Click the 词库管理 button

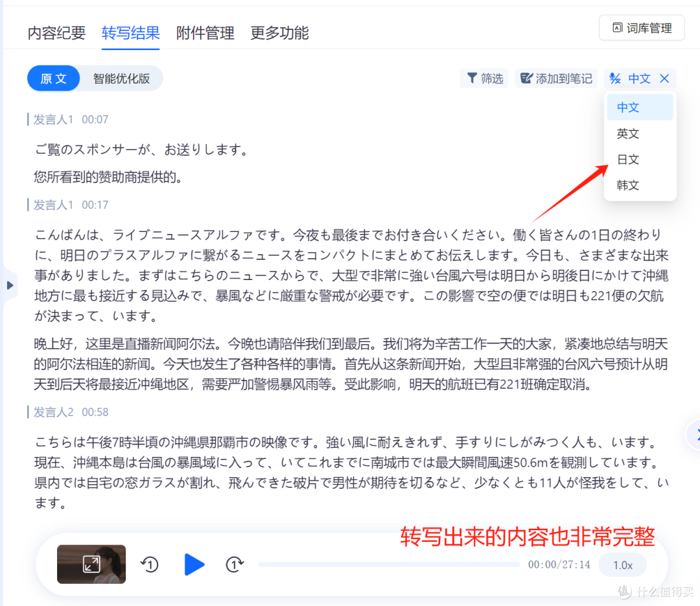tap(642, 28)
